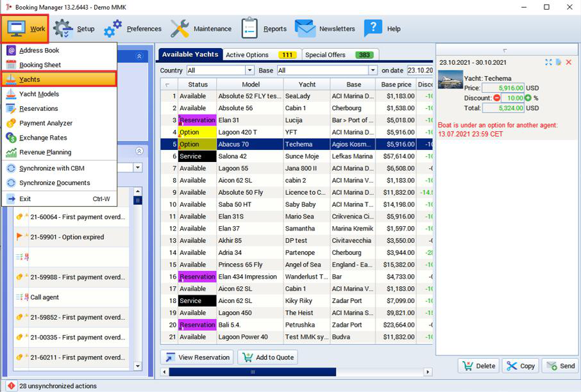Click the Setup gear icon
This screenshot has height=392, width=581.
coord(63,28)
